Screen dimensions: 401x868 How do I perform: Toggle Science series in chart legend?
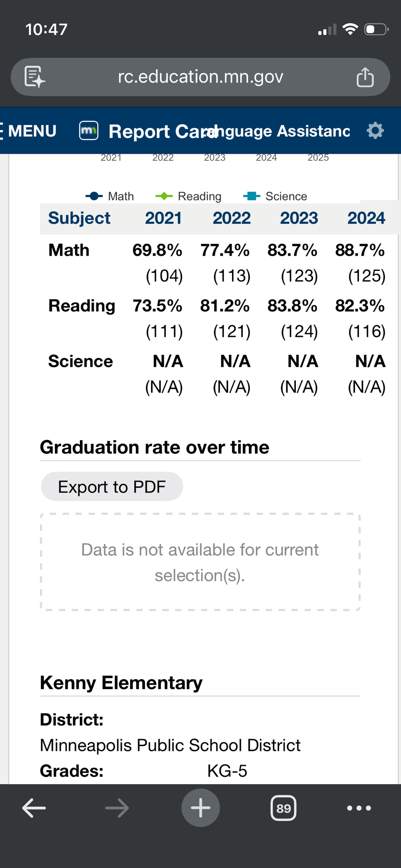click(275, 196)
